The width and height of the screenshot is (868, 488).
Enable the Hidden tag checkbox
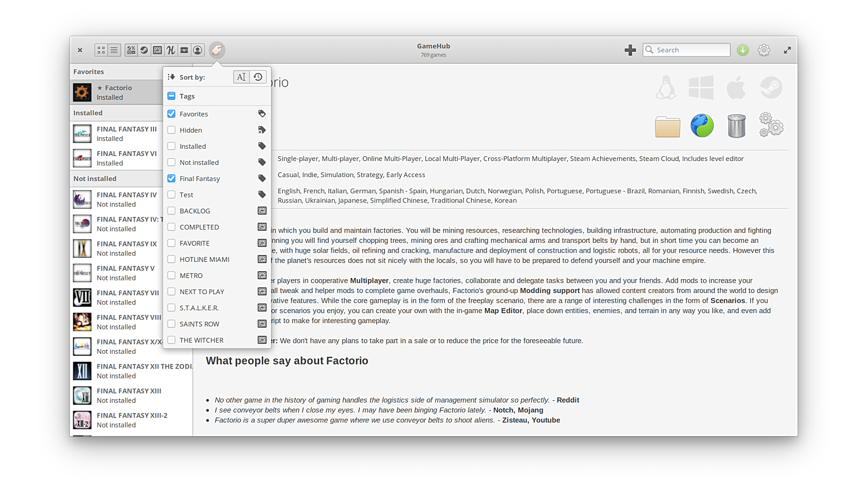pyautogui.click(x=171, y=130)
